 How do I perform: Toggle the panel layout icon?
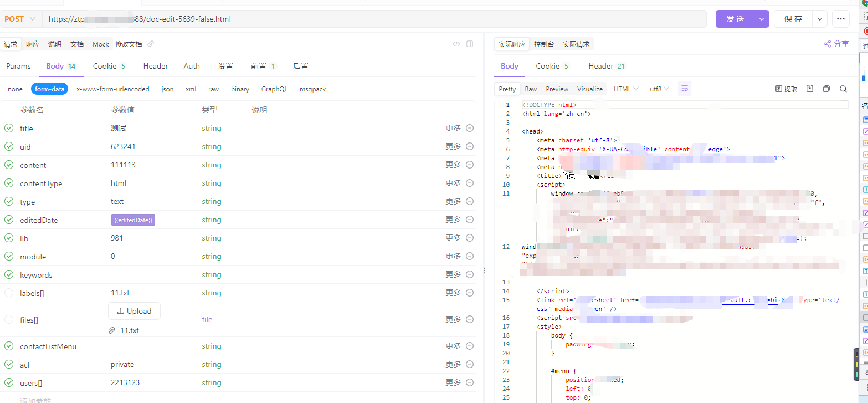[469, 44]
